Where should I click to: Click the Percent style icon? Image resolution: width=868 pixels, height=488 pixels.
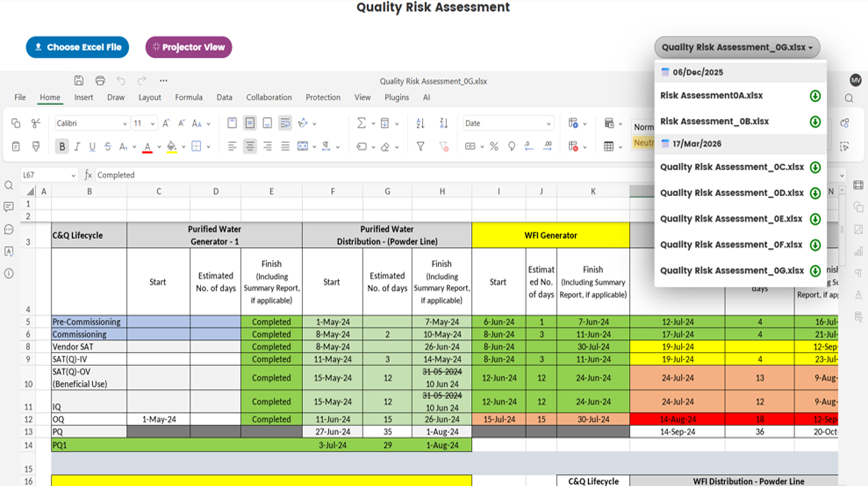494,146
